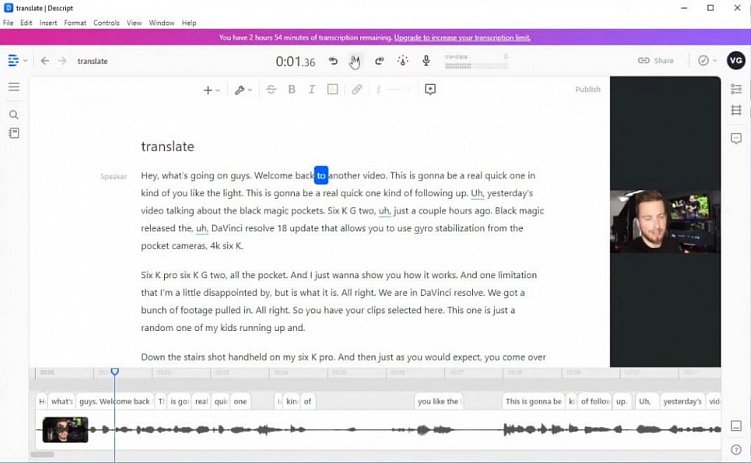Image resolution: width=751 pixels, height=463 pixels.
Task: Open the checkmark sync status dropdown
Action: (x=707, y=60)
